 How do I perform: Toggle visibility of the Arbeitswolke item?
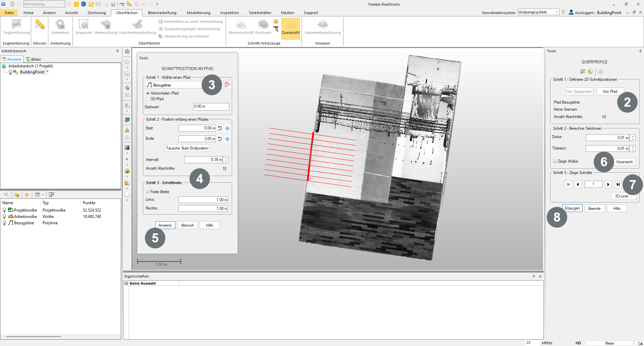[x=4, y=217]
